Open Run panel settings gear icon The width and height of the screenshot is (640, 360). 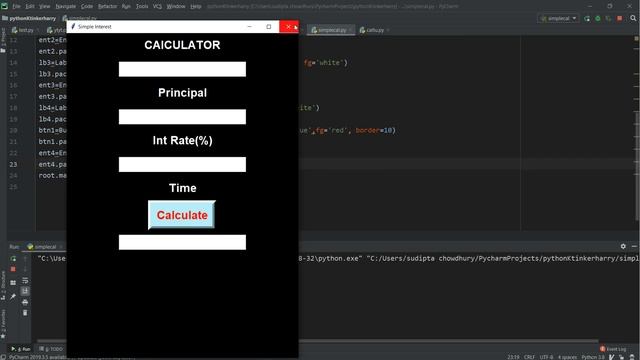[x=623, y=246]
